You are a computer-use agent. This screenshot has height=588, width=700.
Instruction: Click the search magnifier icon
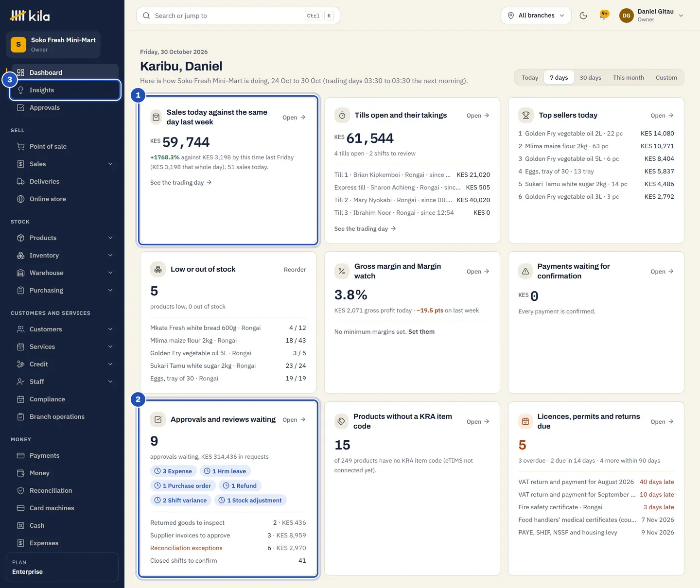coord(146,16)
